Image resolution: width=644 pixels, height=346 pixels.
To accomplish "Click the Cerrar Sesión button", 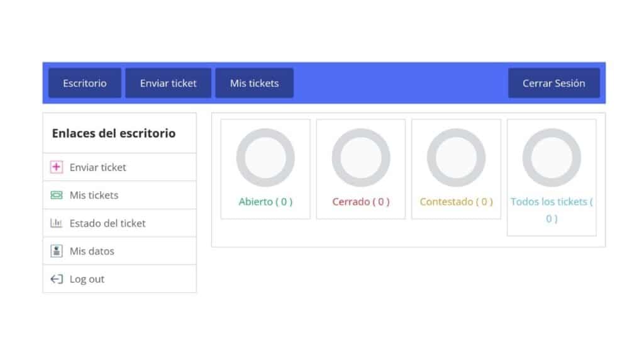I will [553, 83].
